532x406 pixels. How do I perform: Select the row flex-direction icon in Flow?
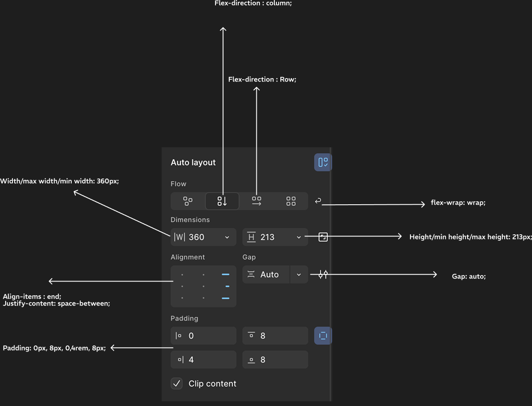[256, 201]
